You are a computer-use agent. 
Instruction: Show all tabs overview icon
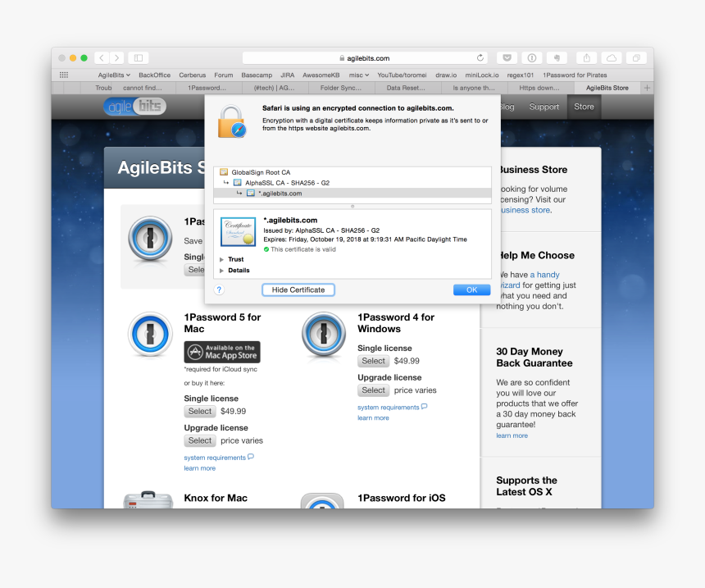[636, 58]
